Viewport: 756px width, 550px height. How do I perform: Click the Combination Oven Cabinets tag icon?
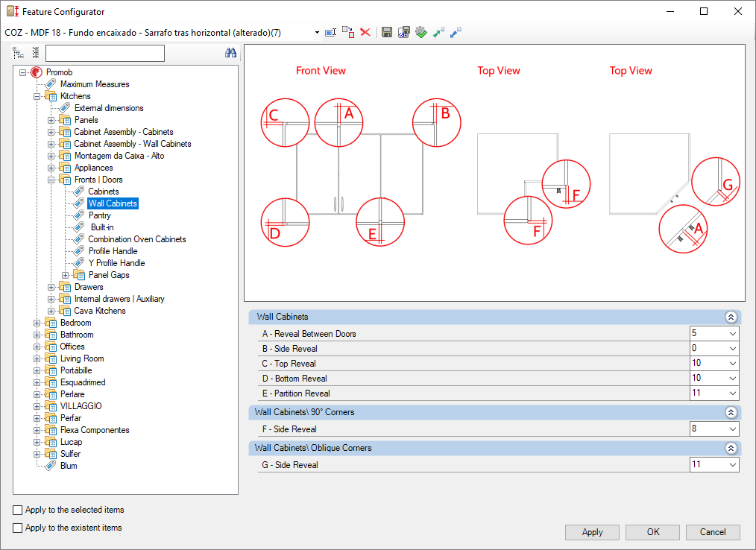(78, 239)
